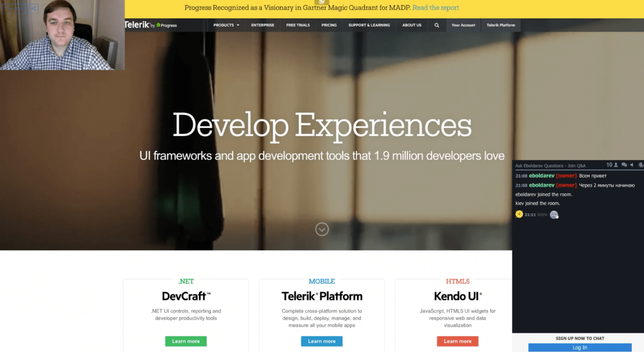Click the star badge next to kiev
The width and height of the screenshot is (644, 353).
pyautogui.click(x=519, y=214)
